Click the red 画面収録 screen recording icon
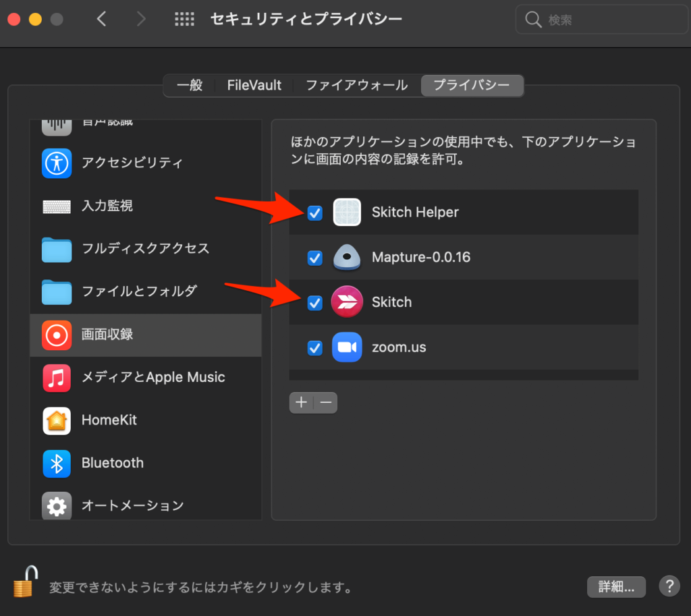The width and height of the screenshot is (691, 616). click(x=57, y=335)
